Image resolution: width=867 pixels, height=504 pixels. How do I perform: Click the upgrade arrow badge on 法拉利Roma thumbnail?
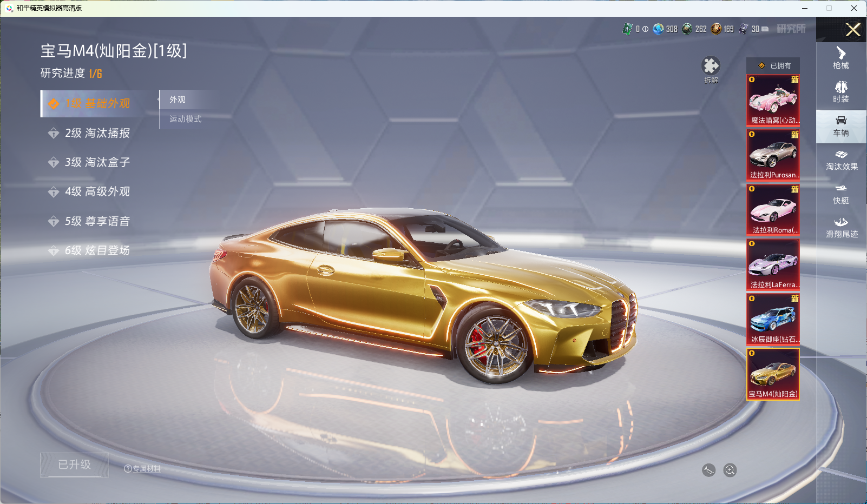click(x=752, y=189)
